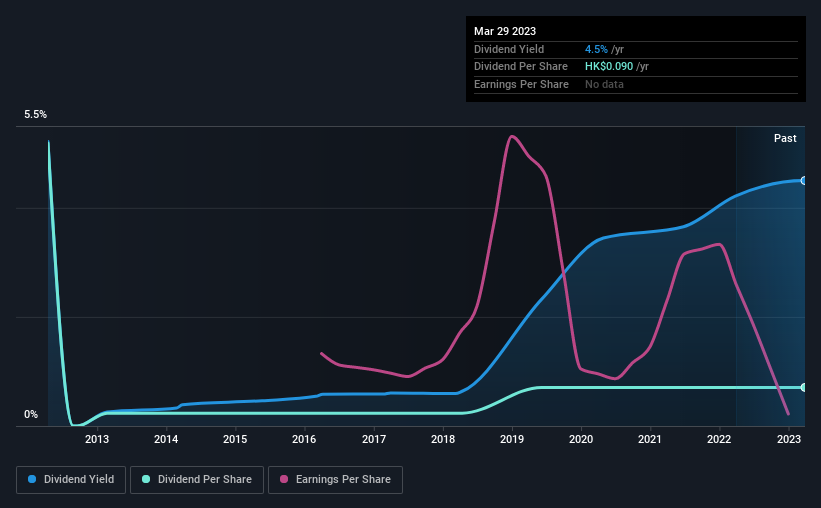Click the teal Dividend Per Share endpoint marker
Image resolution: width=821 pixels, height=508 pixels.
(x=804, y=388)
